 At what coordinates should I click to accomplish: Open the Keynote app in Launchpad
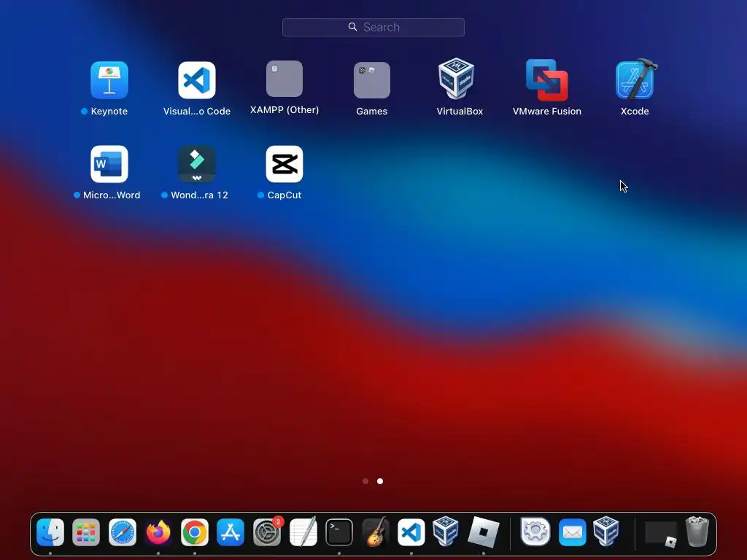pyautogui.click(x=109, y=80)
